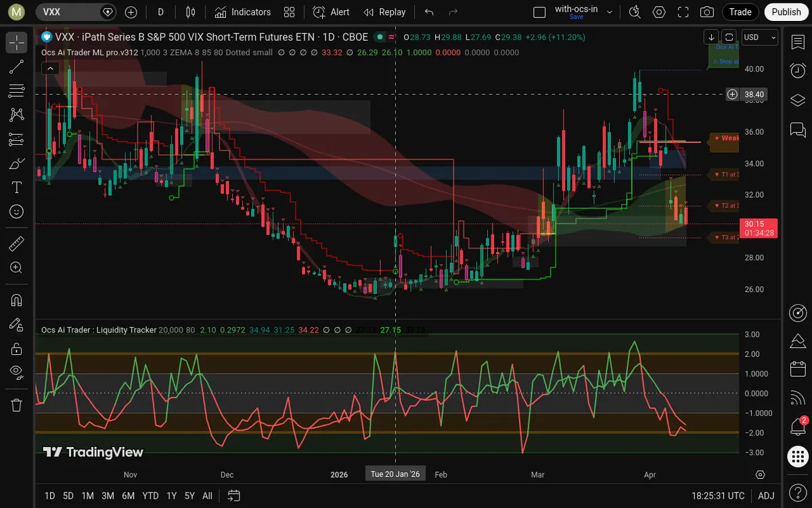Start bar Replay mode
The height and width of the screenshot is (508, 812).
[x=384, y=12]
